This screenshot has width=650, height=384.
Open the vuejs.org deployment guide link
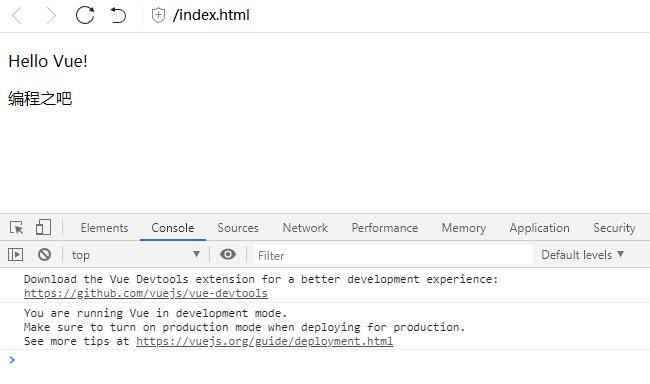tap(264, 341)
